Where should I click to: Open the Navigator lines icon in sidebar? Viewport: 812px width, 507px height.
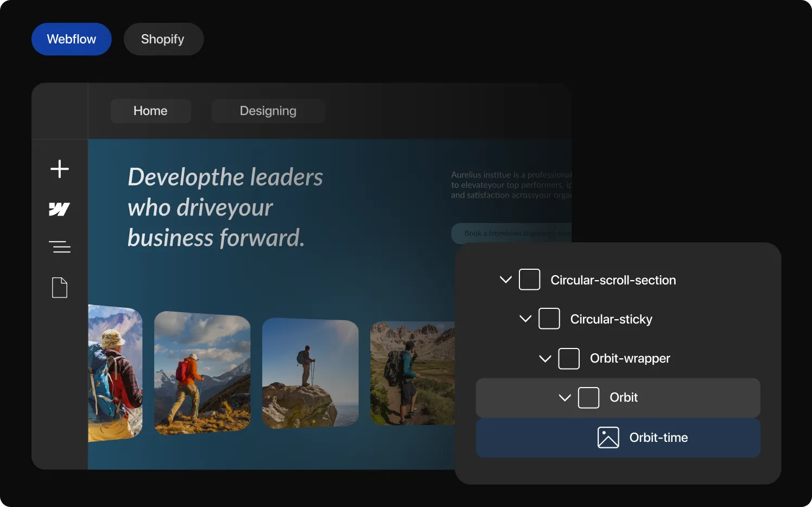pos(60,247)
